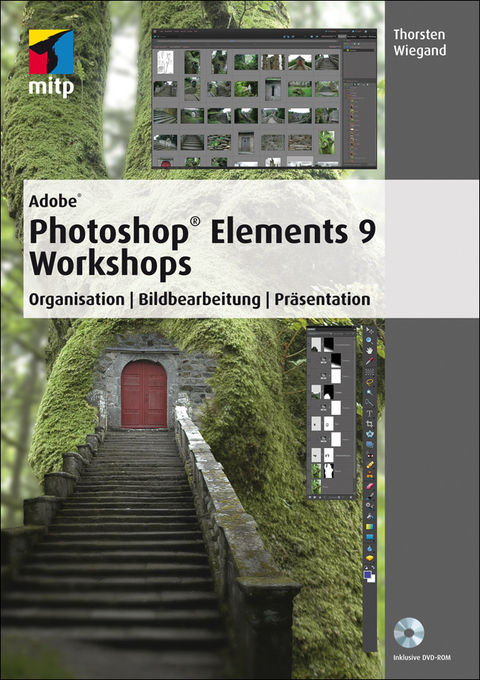Select the Paint Bucket tool
The image size is (480, 680).
(x=369, y=517)
